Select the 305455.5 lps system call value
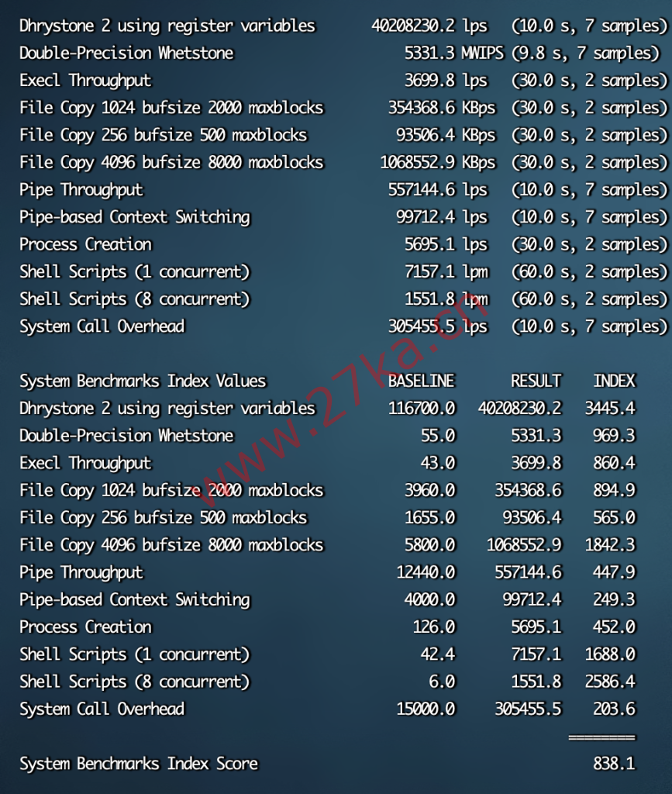The width and height of the screenshot is (672, 794). coord(438,326)
